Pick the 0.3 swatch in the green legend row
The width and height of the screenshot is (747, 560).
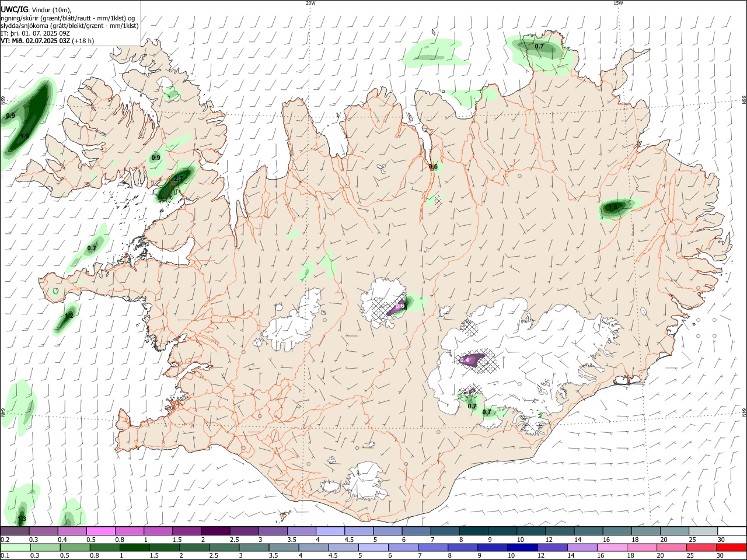pyautogui.click(x=45, y=548)
